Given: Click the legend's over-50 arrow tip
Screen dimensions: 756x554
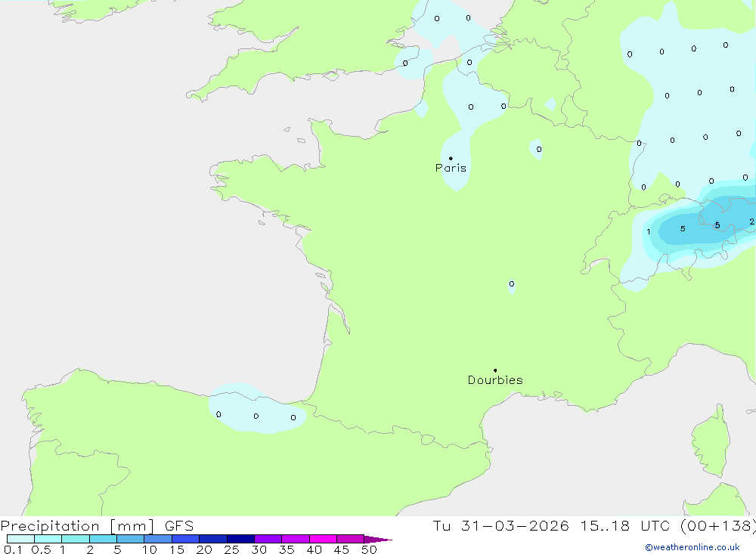Looking at the screenshot, I should pyautogui.click(x=379, y=539).
